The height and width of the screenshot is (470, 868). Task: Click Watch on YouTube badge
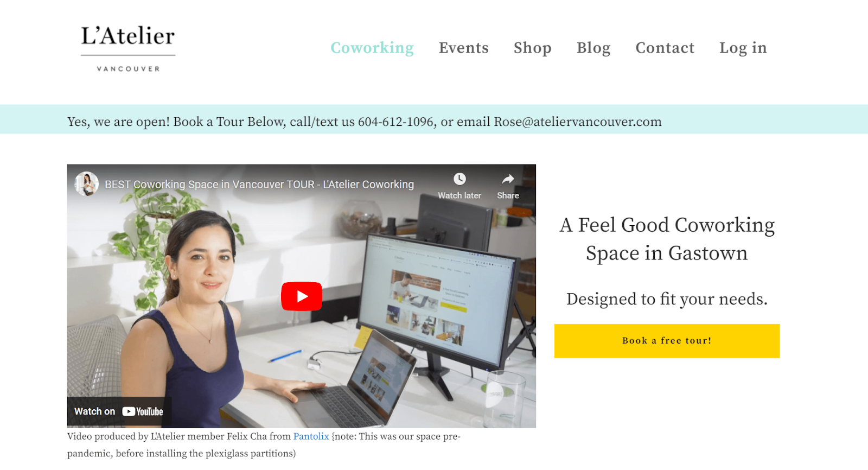tap(119, 411)
